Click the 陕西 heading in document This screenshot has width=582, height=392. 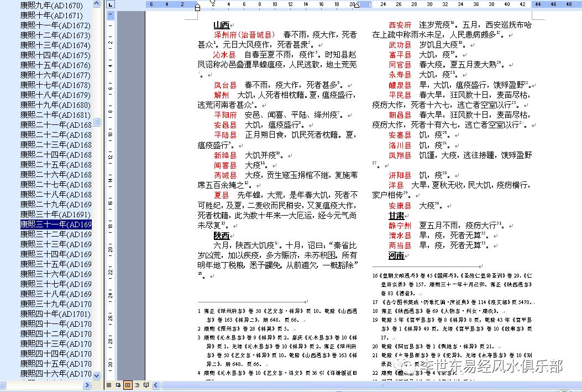[x=221, y=236]
